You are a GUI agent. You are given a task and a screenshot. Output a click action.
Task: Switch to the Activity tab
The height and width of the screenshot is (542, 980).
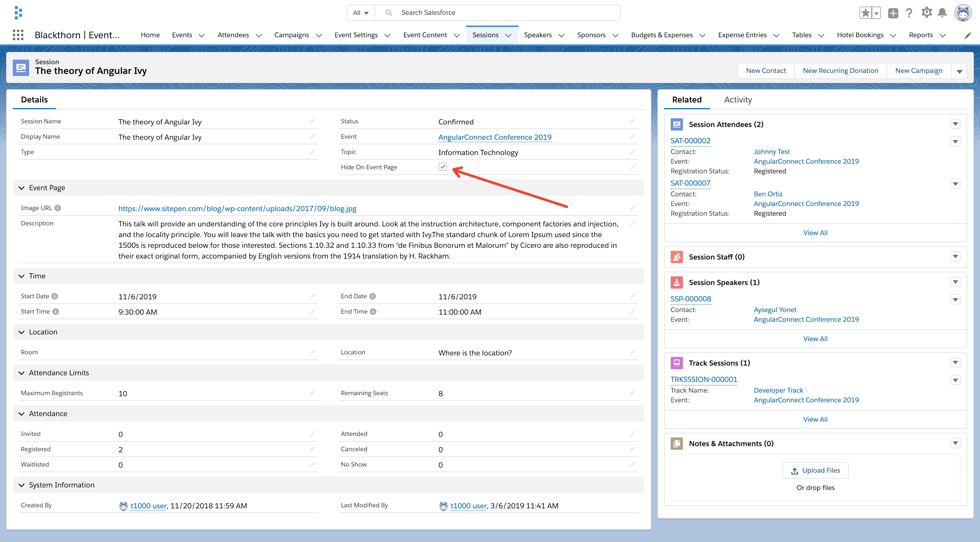click(x=738, y=100)
